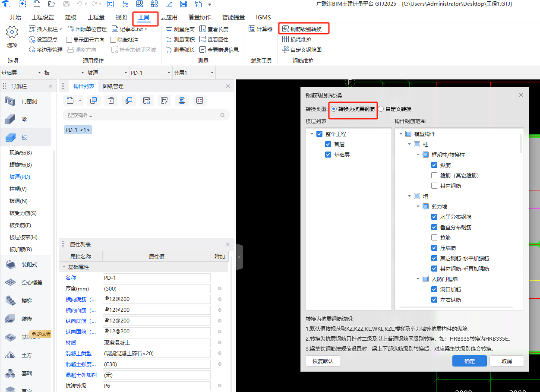Toggle 显示图元方向 checkbox
The image size is (540, 392).
click(69, 40)
